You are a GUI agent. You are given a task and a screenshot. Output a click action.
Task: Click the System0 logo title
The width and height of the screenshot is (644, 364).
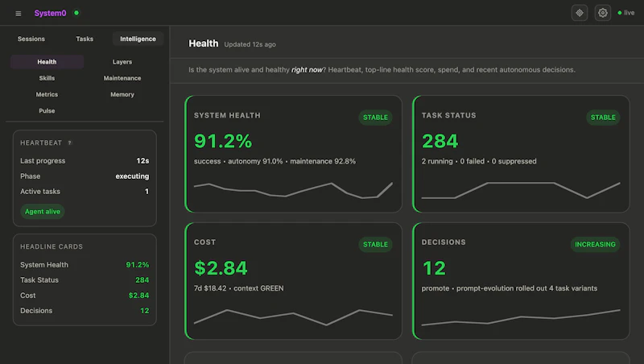pyautogui.click(x=50, y=13)
